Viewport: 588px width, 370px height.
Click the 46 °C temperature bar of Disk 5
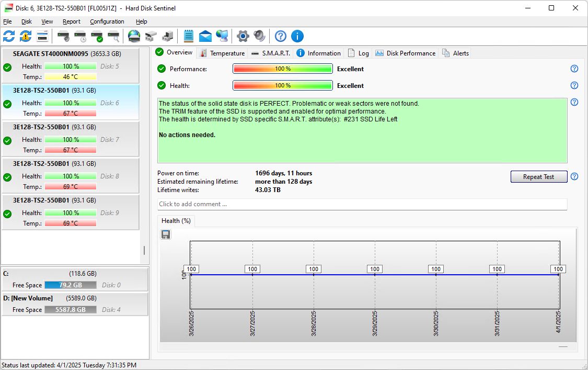click(71, 76)
